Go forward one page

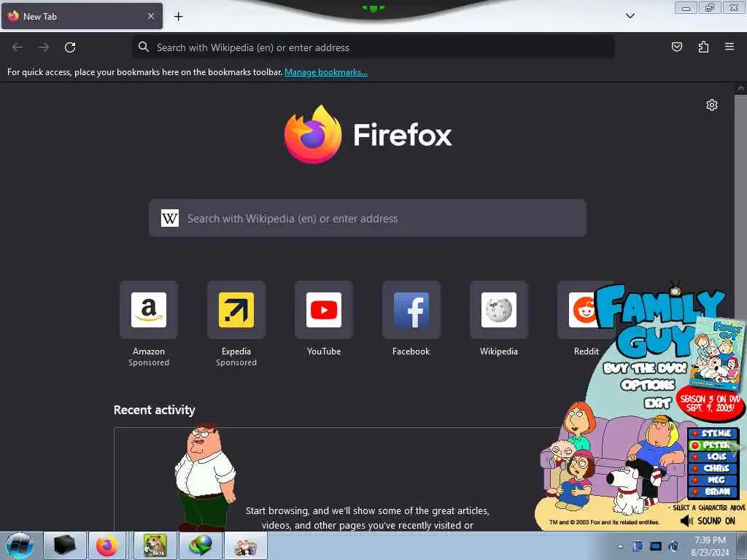tap(44, 47)
